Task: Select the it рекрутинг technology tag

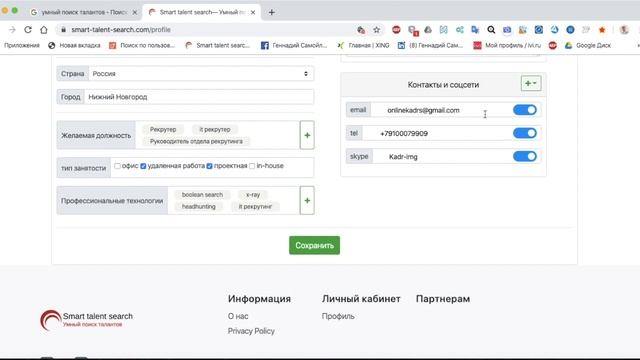Action: click(x=255, y=207)
